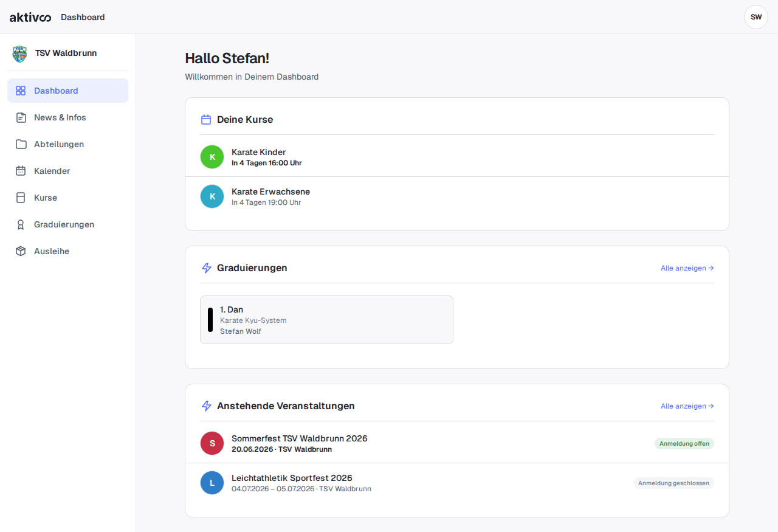778x532 pixels.
Task: Open Graduierungen in the sidebar
Action: tap(67, 224)
